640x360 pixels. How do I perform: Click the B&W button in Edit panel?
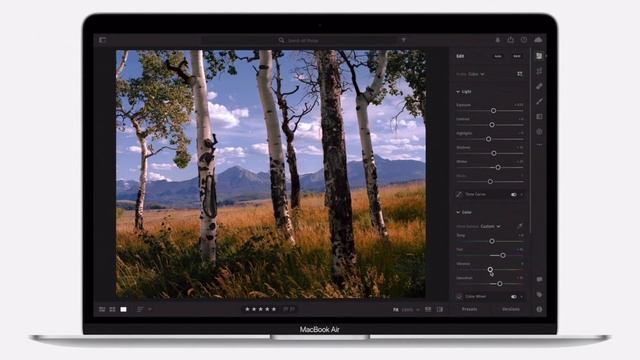(x=517, y=56)
